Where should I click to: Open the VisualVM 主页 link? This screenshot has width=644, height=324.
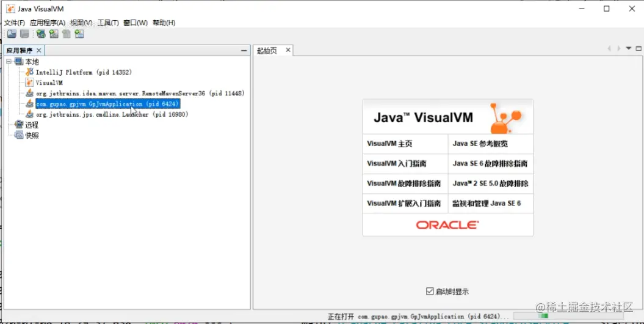click(x=390, y=144)
